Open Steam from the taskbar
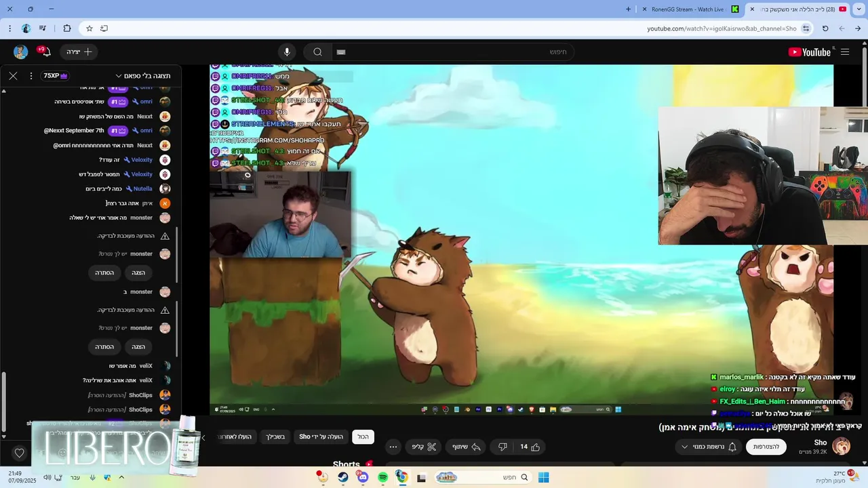This screenshot has height=488, width=868. [x=343, y=477]
